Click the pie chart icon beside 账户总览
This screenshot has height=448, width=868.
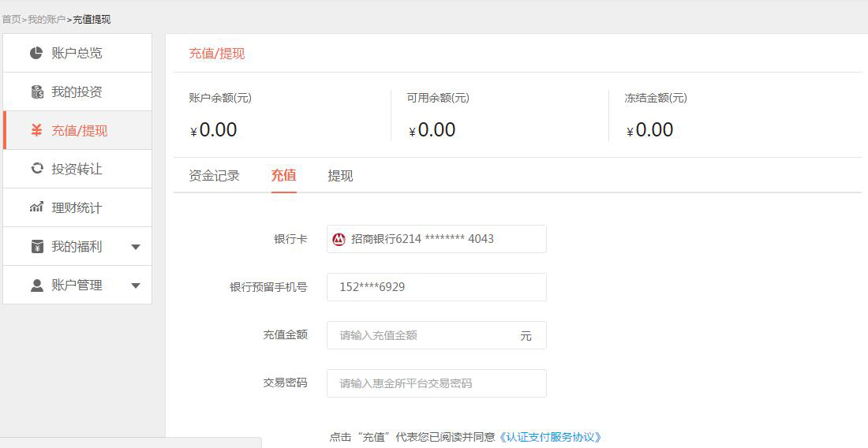tap(36, 54)
